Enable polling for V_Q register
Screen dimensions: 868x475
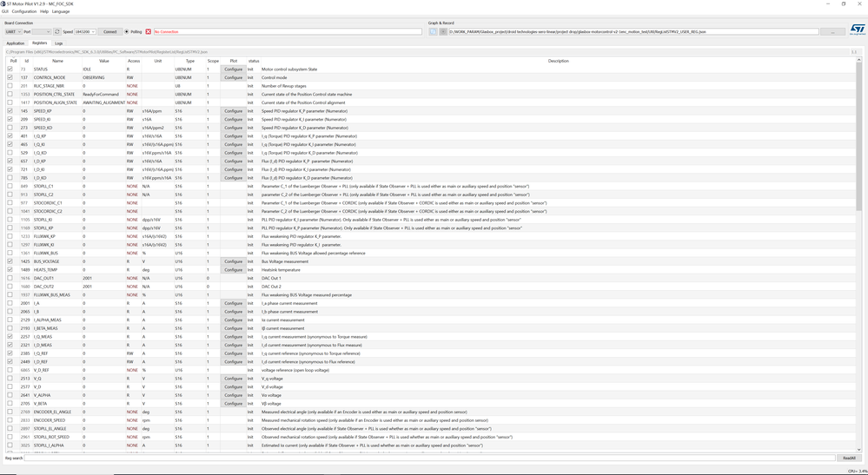(x=10, y=379)
